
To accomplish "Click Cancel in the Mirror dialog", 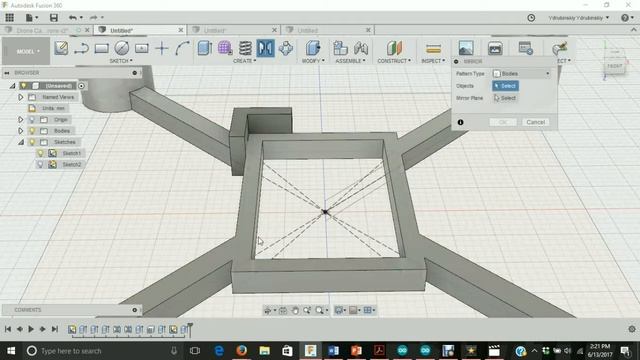I will (536, 122).
